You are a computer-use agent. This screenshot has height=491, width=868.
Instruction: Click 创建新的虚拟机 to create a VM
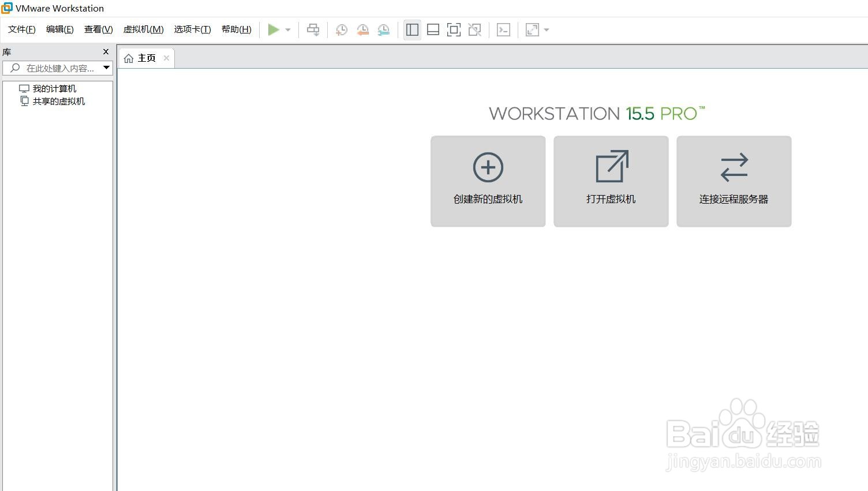point(488,181)
